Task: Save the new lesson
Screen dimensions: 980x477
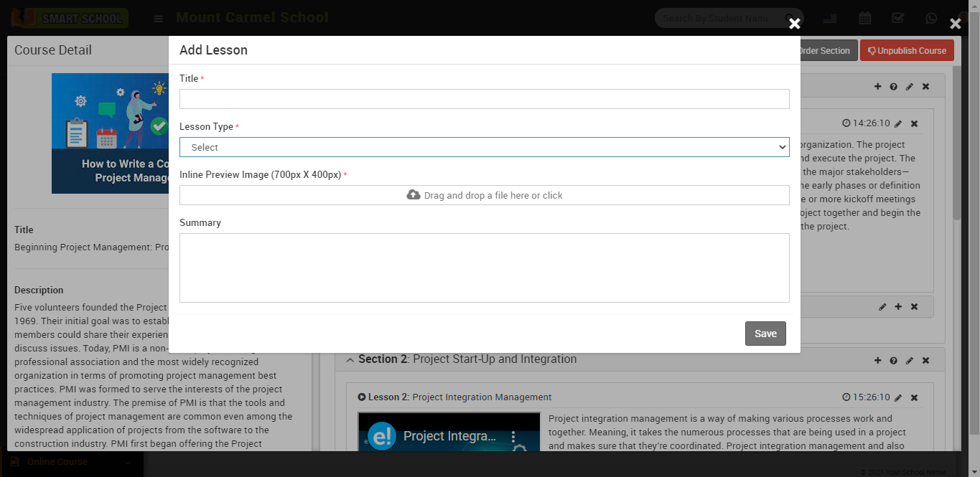Action: 765,334
